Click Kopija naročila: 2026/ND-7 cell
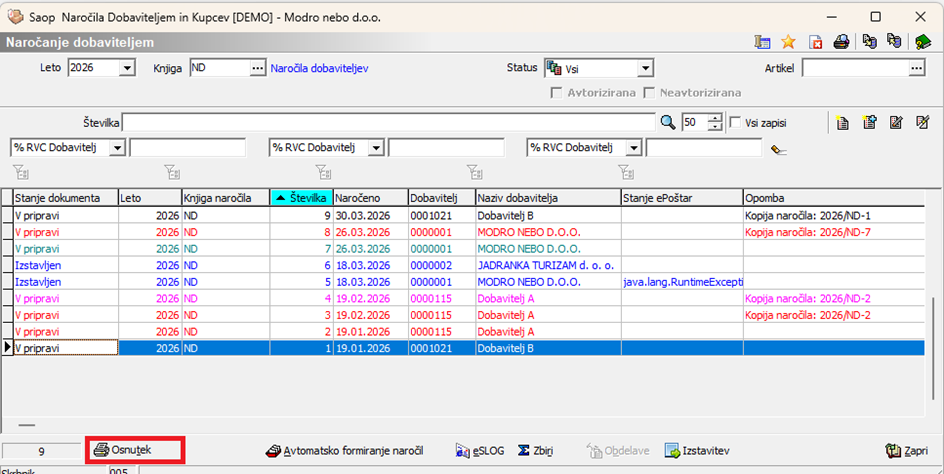 [834, 232]
